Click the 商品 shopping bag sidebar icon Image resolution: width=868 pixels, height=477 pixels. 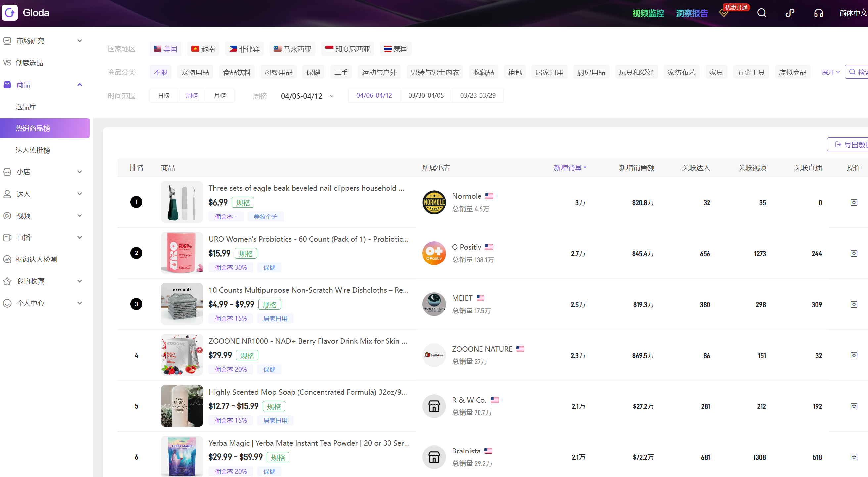pyautogui.click(x=7, y=85)
